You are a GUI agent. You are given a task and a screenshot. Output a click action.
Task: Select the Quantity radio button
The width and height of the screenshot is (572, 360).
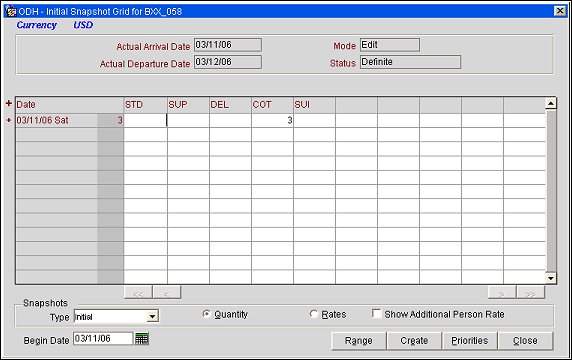coord(206,314)
